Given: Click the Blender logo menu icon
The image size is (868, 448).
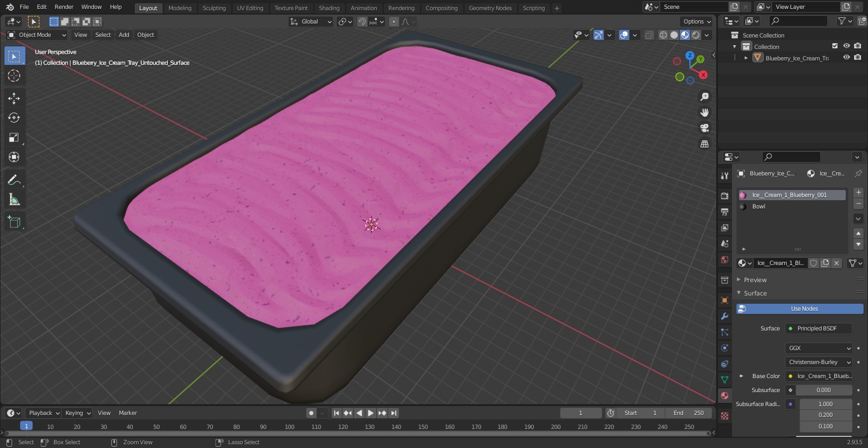Looking at the screenshot, I should [x=10, y=7].
